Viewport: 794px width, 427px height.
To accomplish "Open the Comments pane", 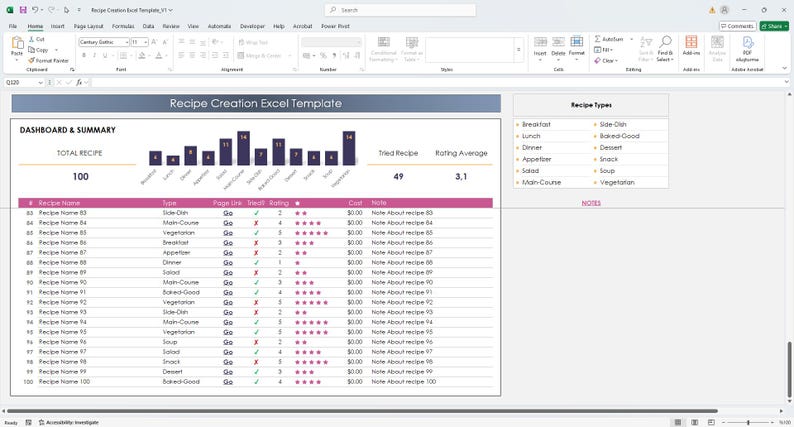I will pyautogui.click(x=738, y=26).
